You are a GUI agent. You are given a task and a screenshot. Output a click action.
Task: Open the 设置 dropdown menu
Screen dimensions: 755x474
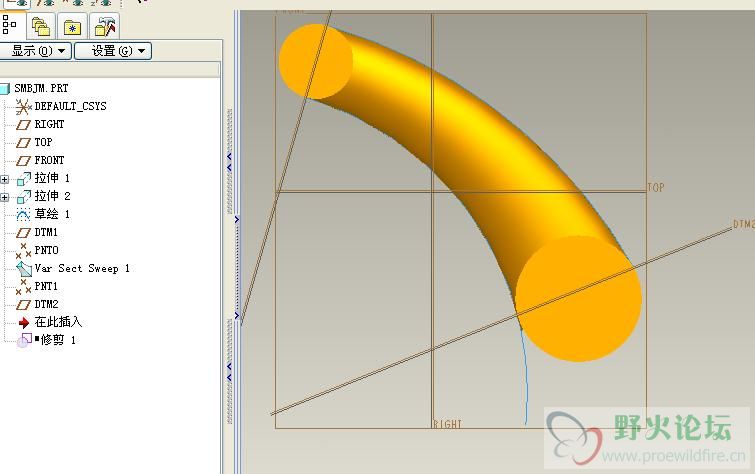[x=113, y=51]
